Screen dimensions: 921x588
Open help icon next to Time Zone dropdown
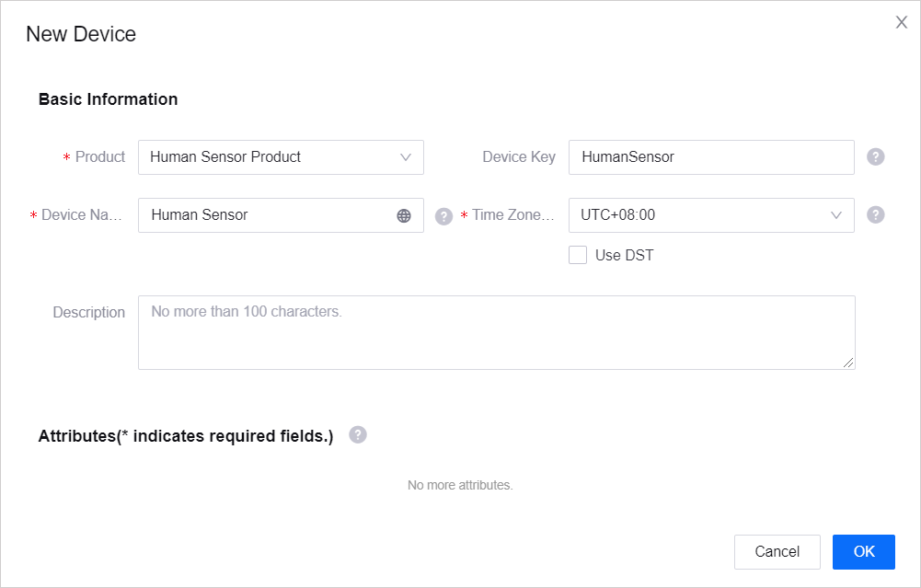875,215
